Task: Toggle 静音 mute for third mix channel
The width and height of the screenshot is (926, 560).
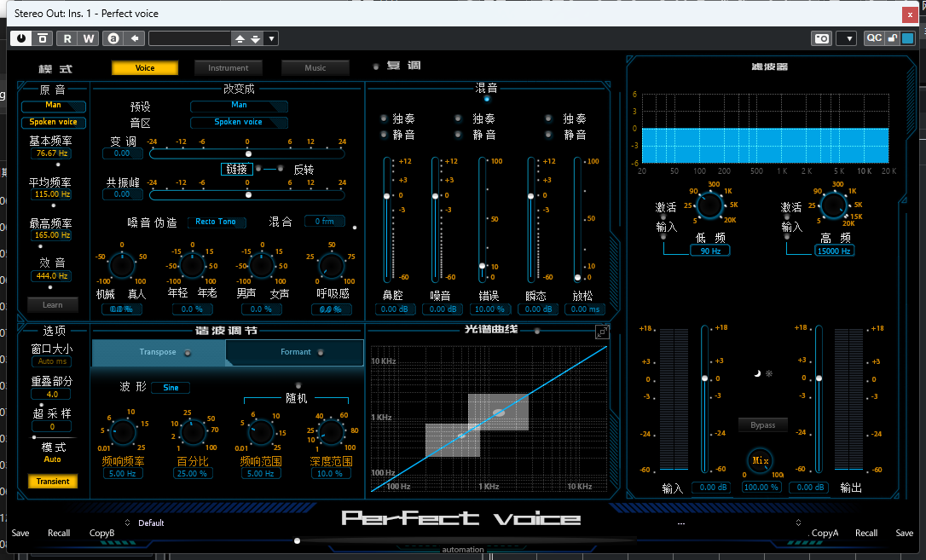Action: (548, 135)
